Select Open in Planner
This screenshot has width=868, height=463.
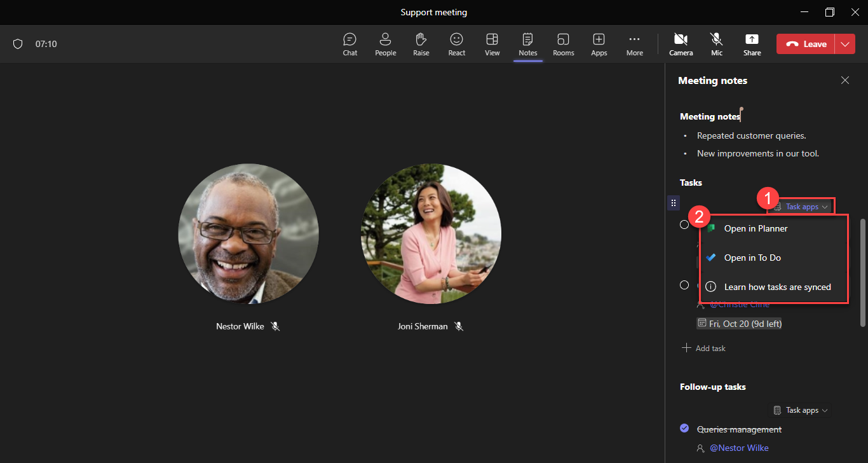point(756,228)
